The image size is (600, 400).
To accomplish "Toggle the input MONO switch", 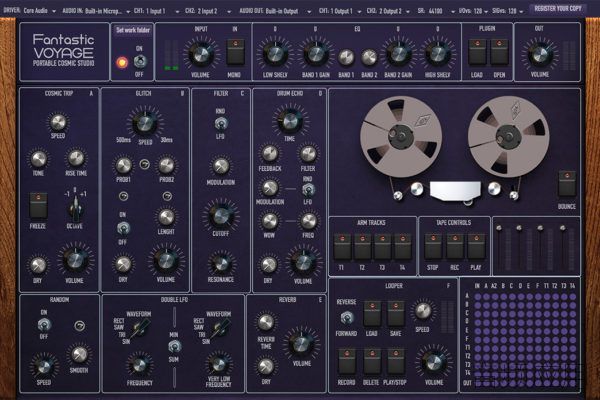I will [x=235, y=51].
